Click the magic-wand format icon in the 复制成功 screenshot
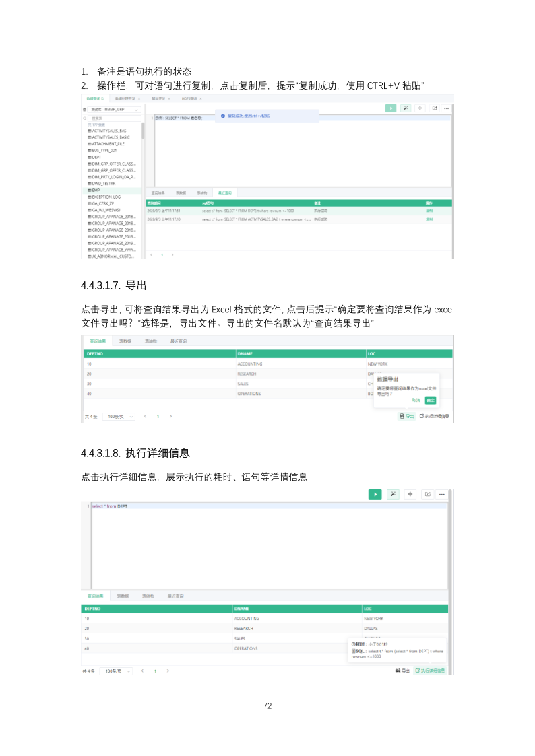535x756 pixels. tap(406, 108)
